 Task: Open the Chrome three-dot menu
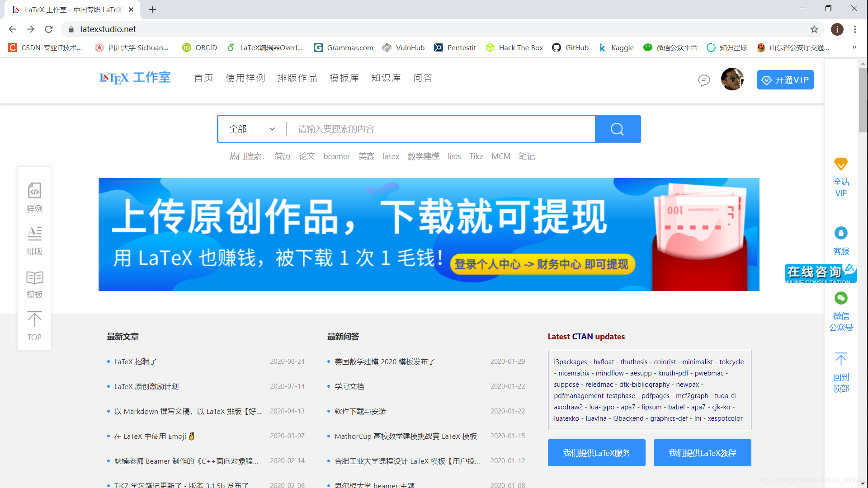tap(855, 29)
